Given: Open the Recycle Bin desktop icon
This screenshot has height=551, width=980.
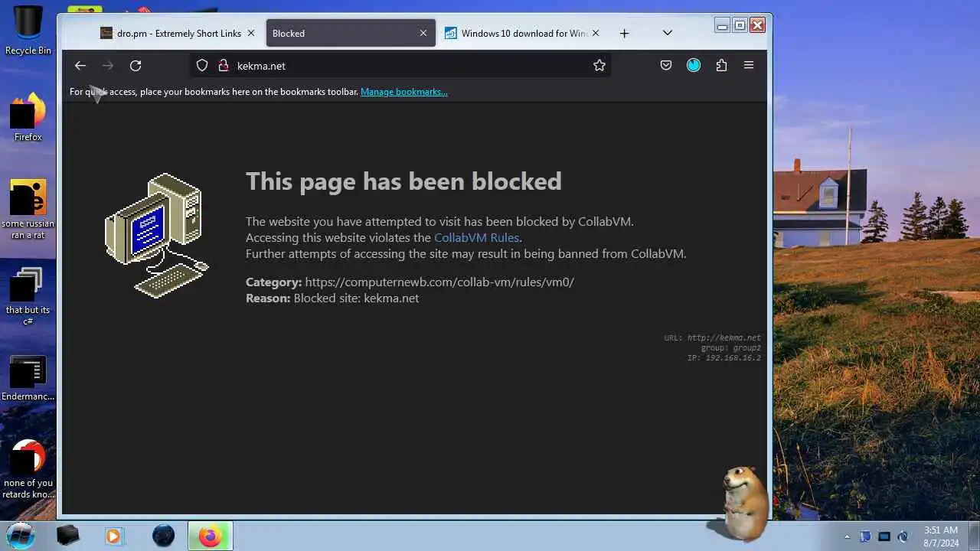Looking at the screenshot, I should [x=28, y=31].
